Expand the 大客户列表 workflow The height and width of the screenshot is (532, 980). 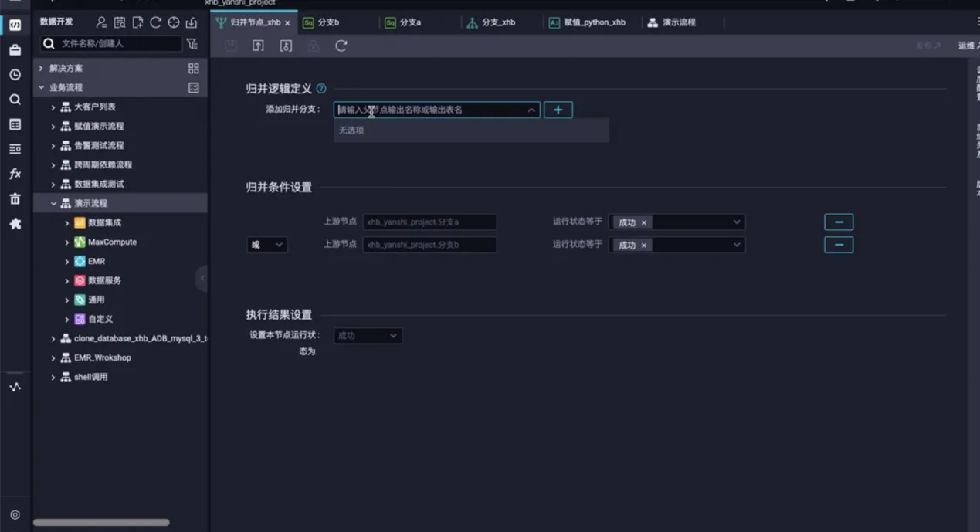click(x=53, y=107)
